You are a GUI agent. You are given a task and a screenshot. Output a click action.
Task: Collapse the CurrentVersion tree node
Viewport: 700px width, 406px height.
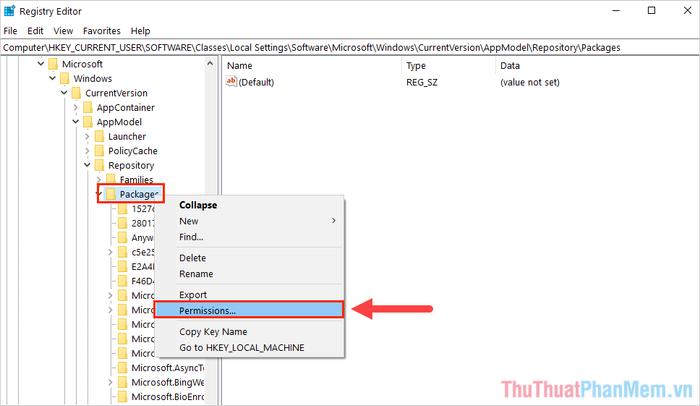tap(64, 93)
